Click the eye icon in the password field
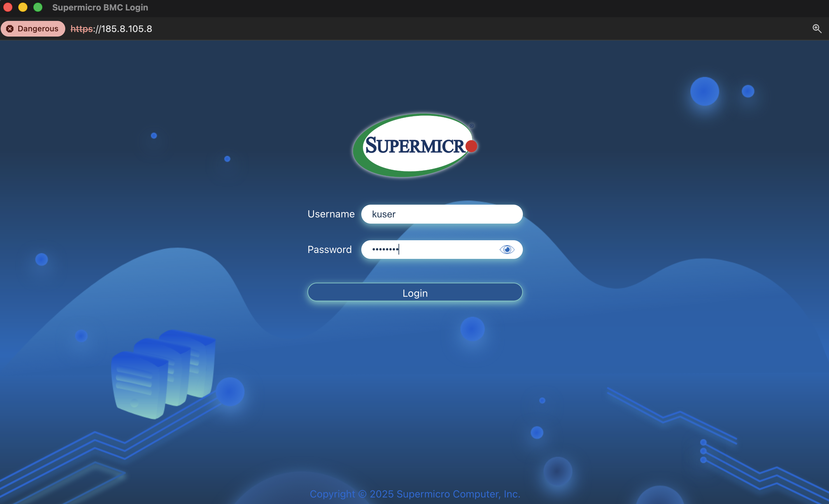Viewport: 829px width, 504px height. tap(507, 249)
